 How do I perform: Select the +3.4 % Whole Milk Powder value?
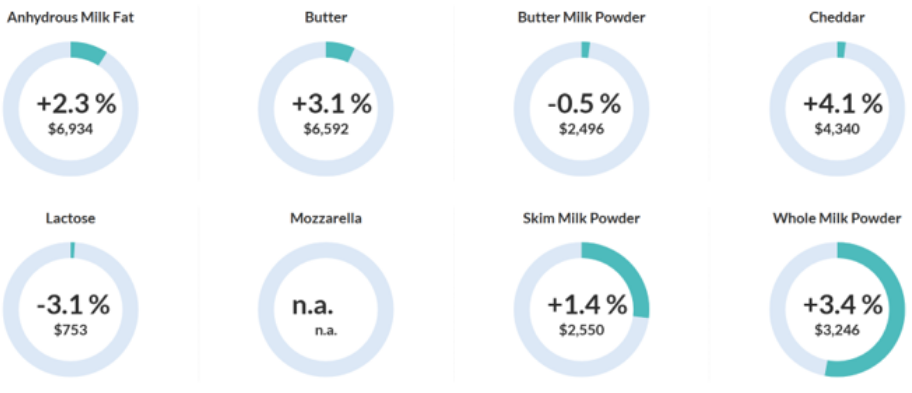coord(843,305)
